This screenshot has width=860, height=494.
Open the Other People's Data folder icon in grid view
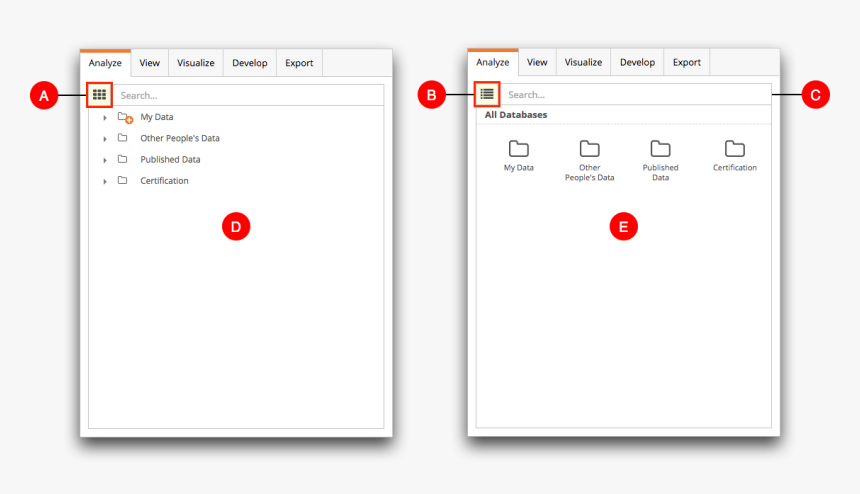[590, 149]
